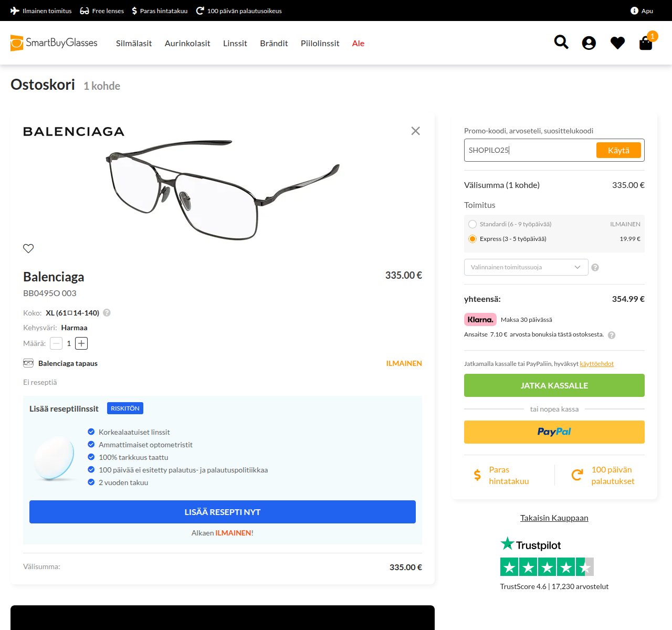Apply promo code with Käytä button
This screenshot has width=672, height=630.
[x=618, y=150]
